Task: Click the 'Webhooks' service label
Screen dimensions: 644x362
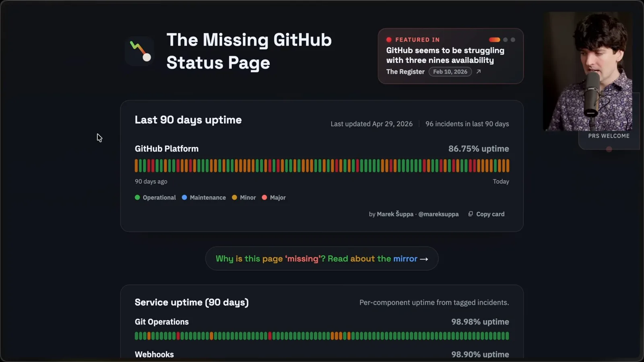Action: (154, 354)
